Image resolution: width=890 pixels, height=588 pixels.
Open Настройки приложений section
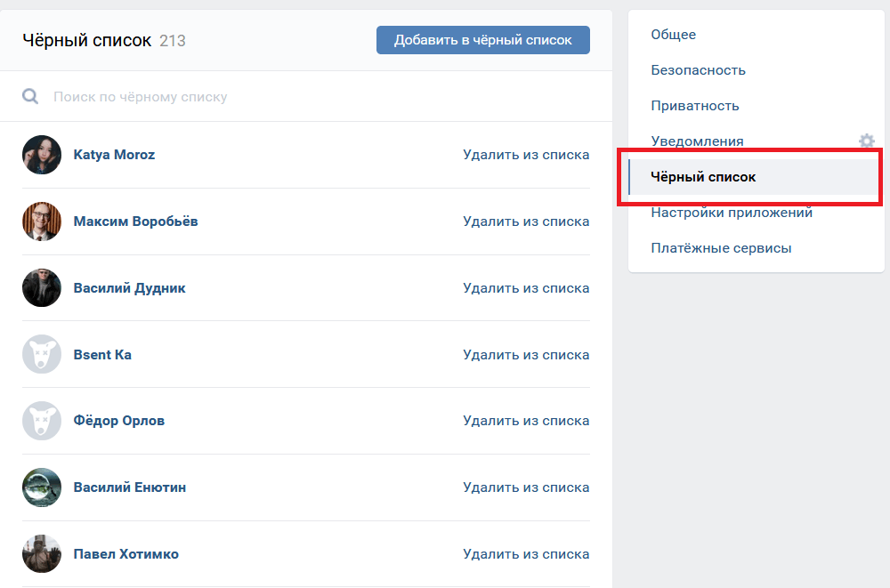tap(731, 213)
